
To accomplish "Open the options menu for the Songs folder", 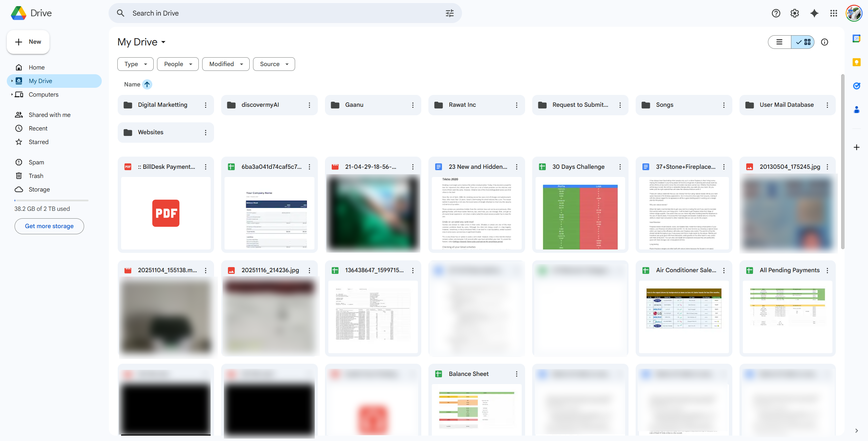I will coord(724,105).
